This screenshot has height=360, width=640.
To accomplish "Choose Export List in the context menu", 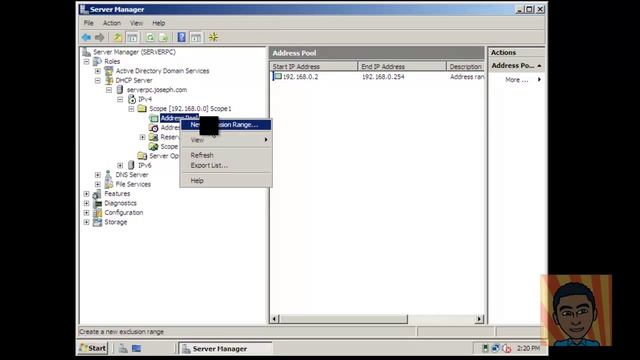I will (226, 165).
